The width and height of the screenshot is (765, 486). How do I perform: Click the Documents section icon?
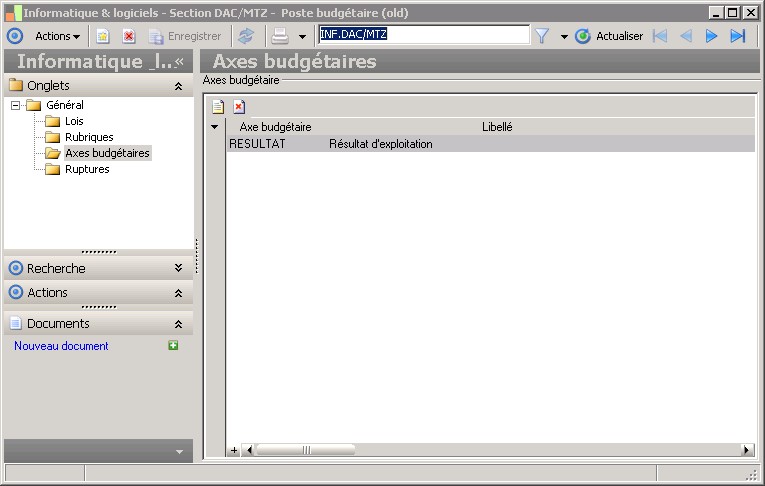click(x=16, y=323)
